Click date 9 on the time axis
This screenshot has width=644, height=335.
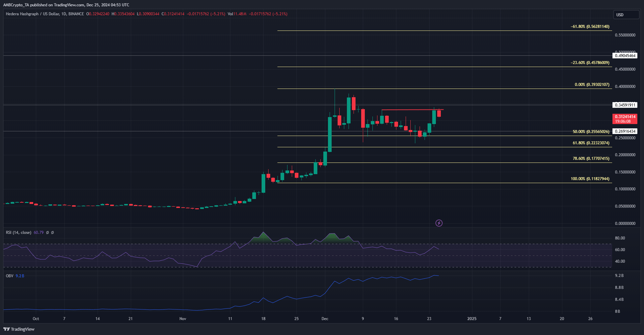coord(363,319)
